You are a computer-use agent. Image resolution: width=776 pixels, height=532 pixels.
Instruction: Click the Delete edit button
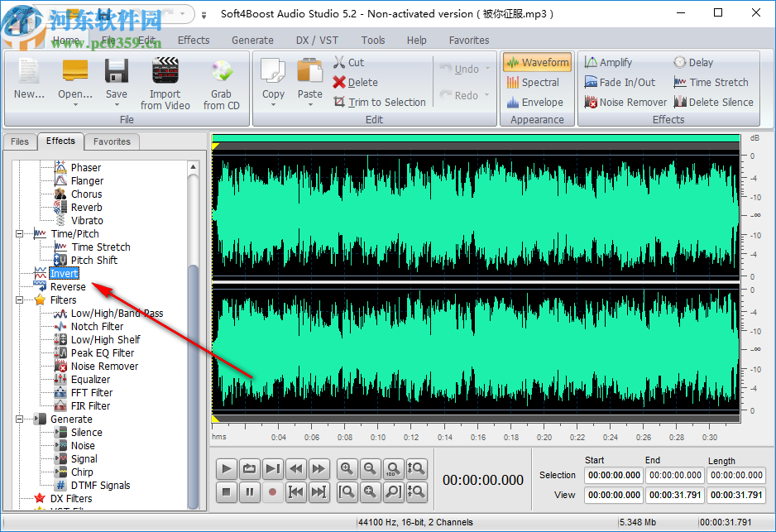point(356,81)
